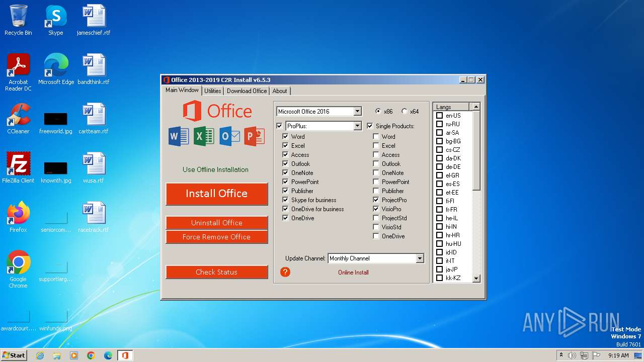Show hidden tray icons arrow

tap(561, 355)
